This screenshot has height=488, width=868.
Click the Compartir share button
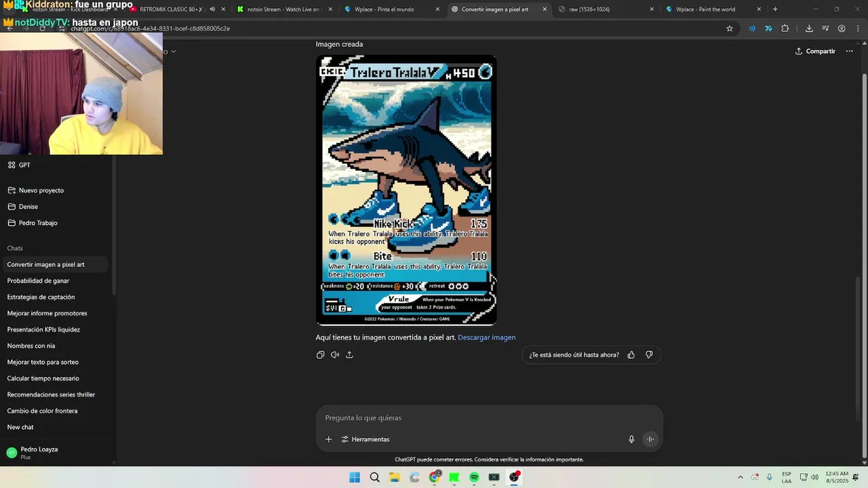pyautogui.click(x=815, y=51)
